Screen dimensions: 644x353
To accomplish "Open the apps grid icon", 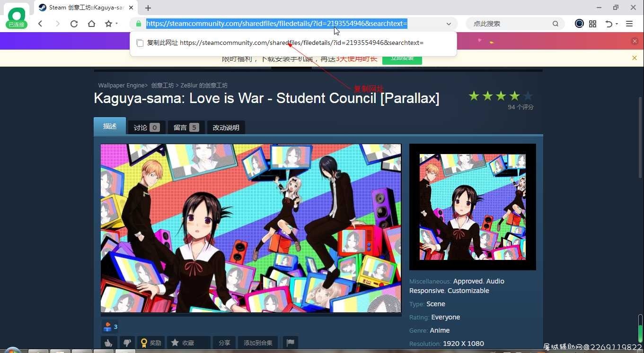I will [592, 24].
